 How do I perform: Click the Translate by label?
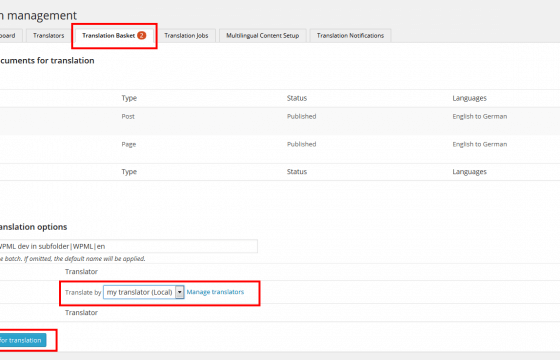[83, 292]
